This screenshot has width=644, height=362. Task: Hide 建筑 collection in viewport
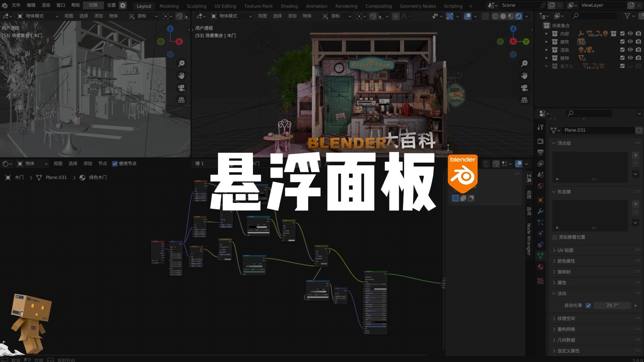click(630, 42)
